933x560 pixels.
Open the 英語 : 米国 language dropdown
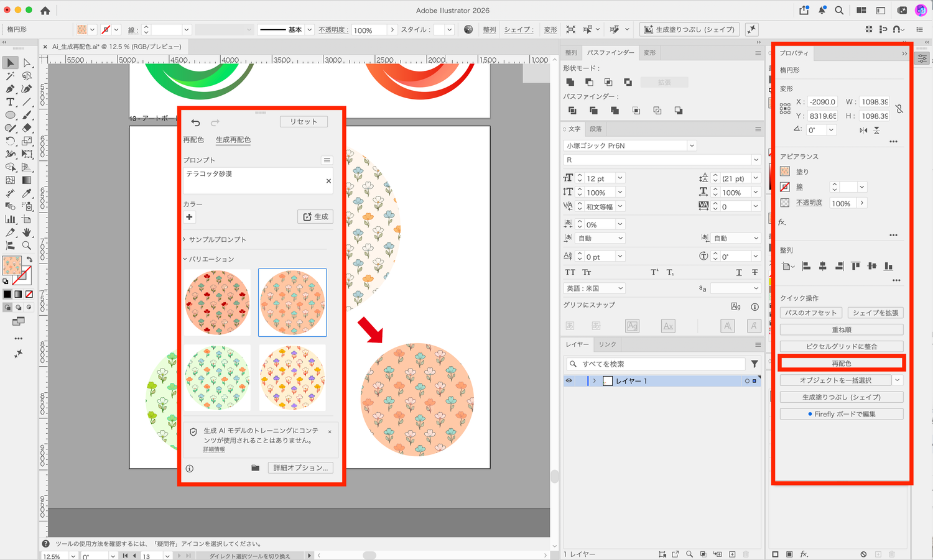point(620,288)
